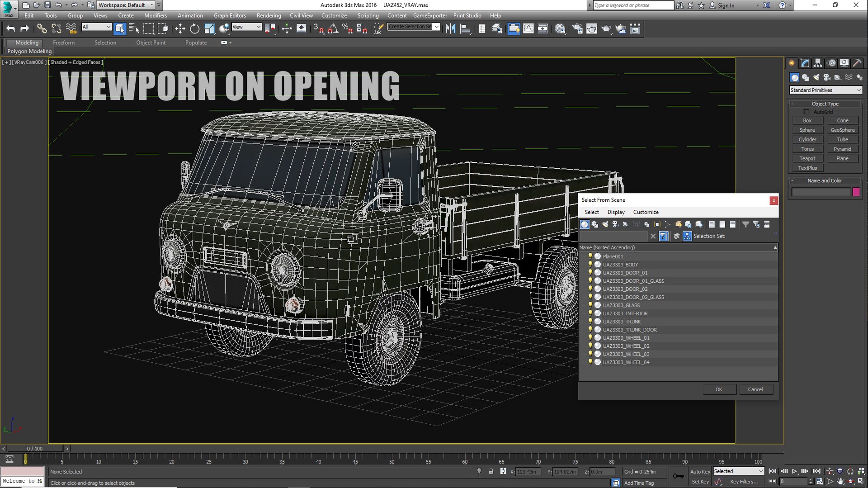Expand the Create Selection Set dropdown
The height and width of the screenshot is (488, 868).
436,27
